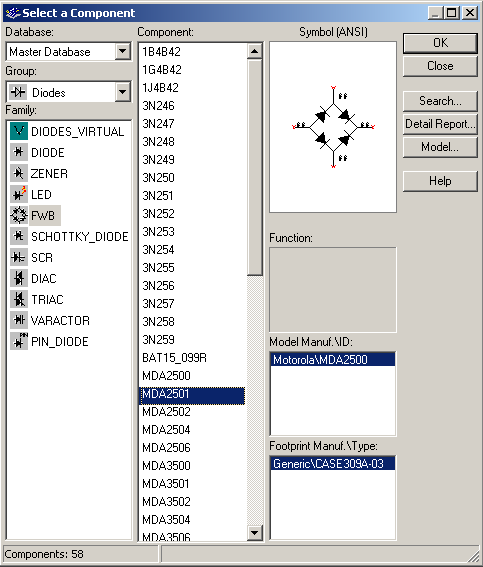
Task: Select component 3N250
Action: [158, 178]
